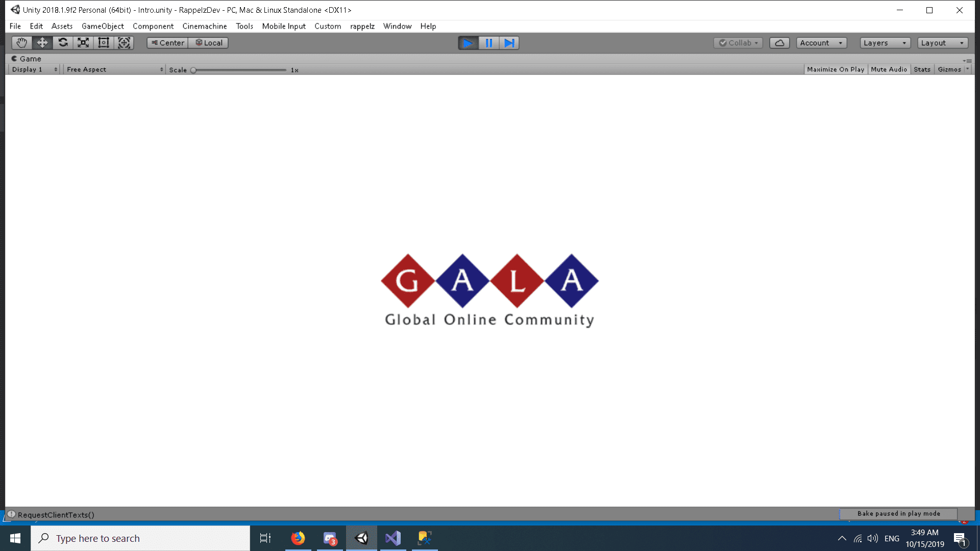The image size is (980, 551).
Task: Toggle Maximize On Play setting
Action: [x=836, y=69]
